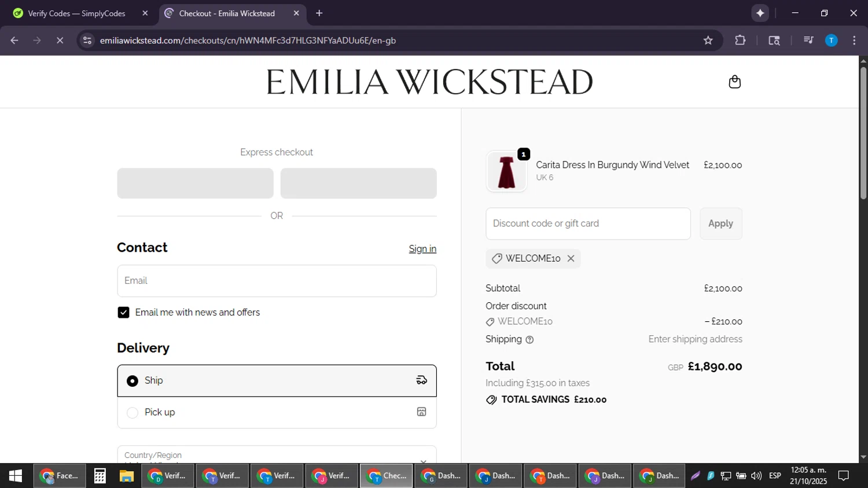Click the Carita Dress In Burgundy Wind Velvet title
Image resolution: width=868 pixels, height=488 pixels.
point(612,165)
